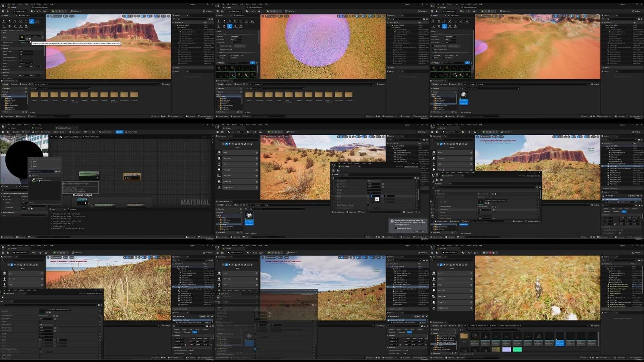Open File menu in the path-tooltip window
Screen dimensions: 644x362
click(8, 4)
